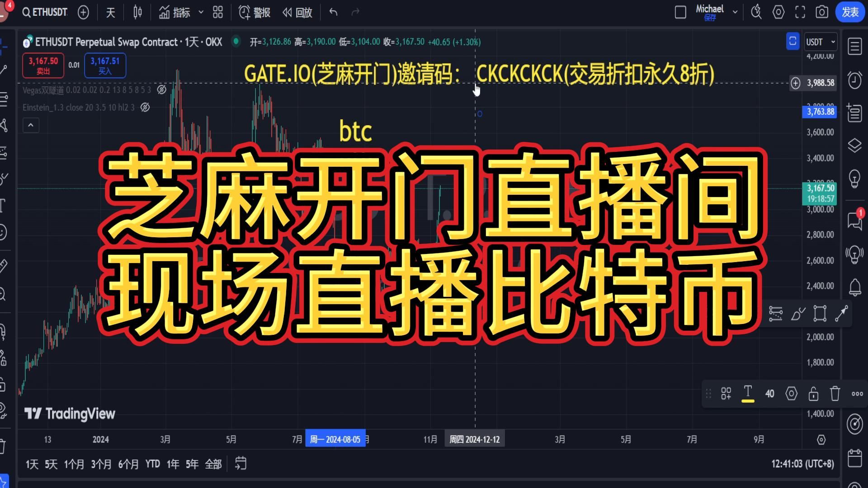Select the 全部 range tab

pos(213,464)
